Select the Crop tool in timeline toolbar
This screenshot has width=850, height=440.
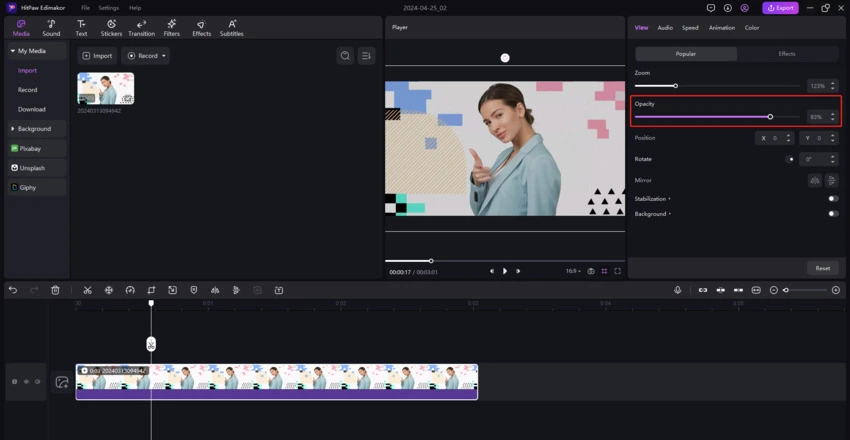coord(151,290)
